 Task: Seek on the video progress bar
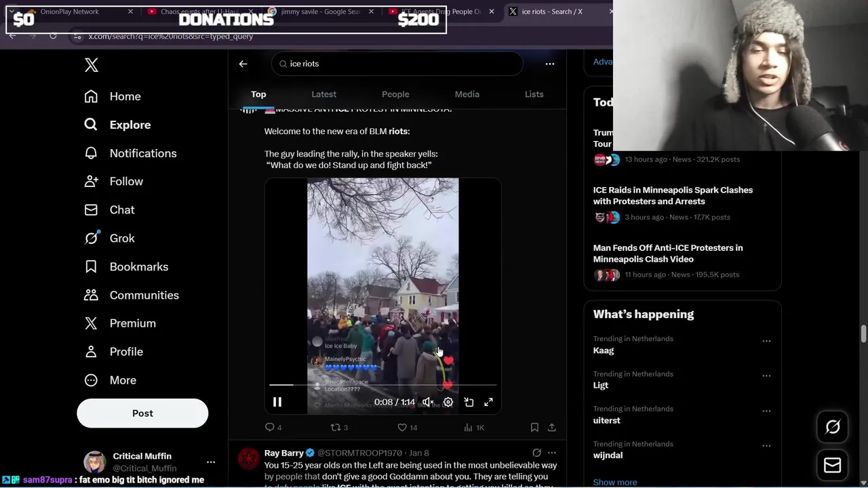(382, 385)
